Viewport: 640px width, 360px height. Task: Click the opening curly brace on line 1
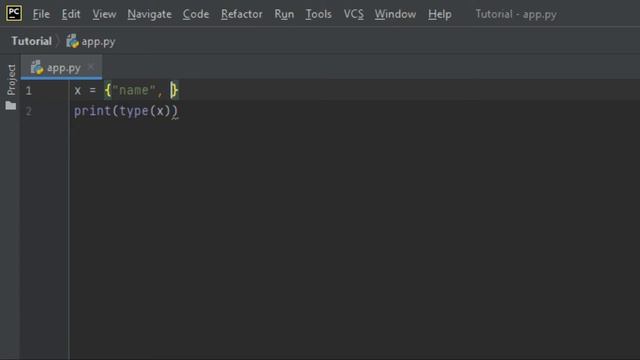108,90
